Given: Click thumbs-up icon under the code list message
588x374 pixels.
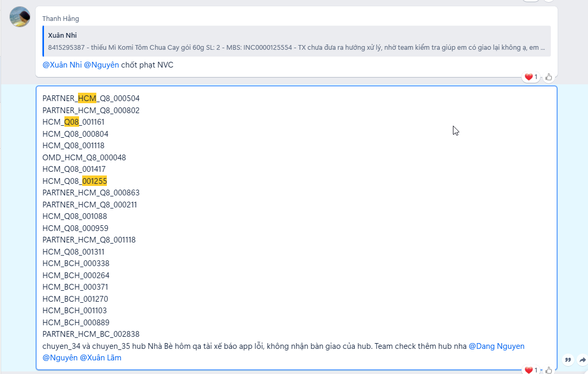Looking at the screenshot, I should pos(549,370).
